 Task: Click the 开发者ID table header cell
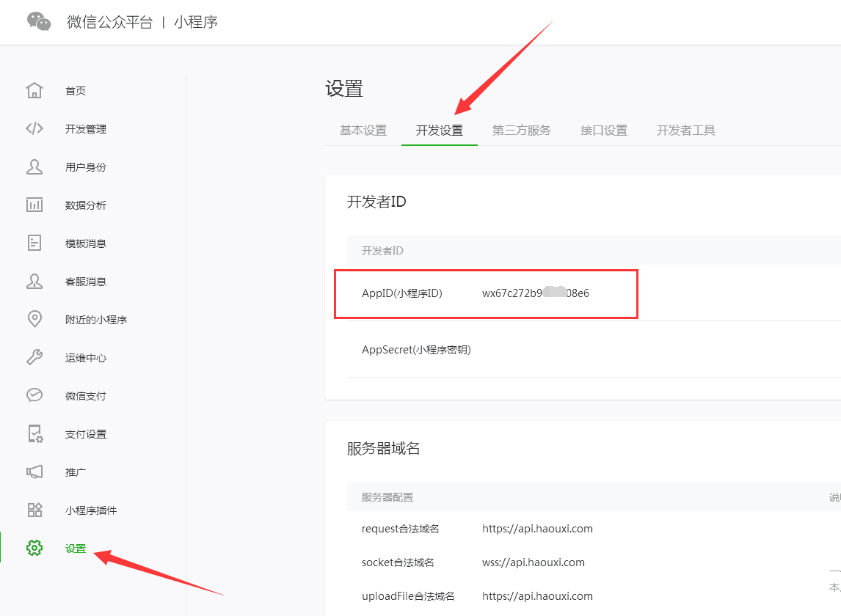coord(382,250)
